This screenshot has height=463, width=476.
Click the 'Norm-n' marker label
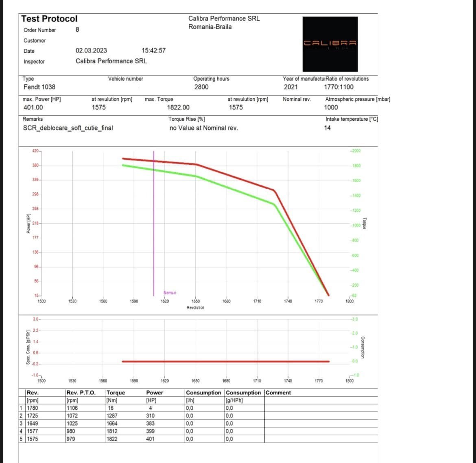coord(170,293)
